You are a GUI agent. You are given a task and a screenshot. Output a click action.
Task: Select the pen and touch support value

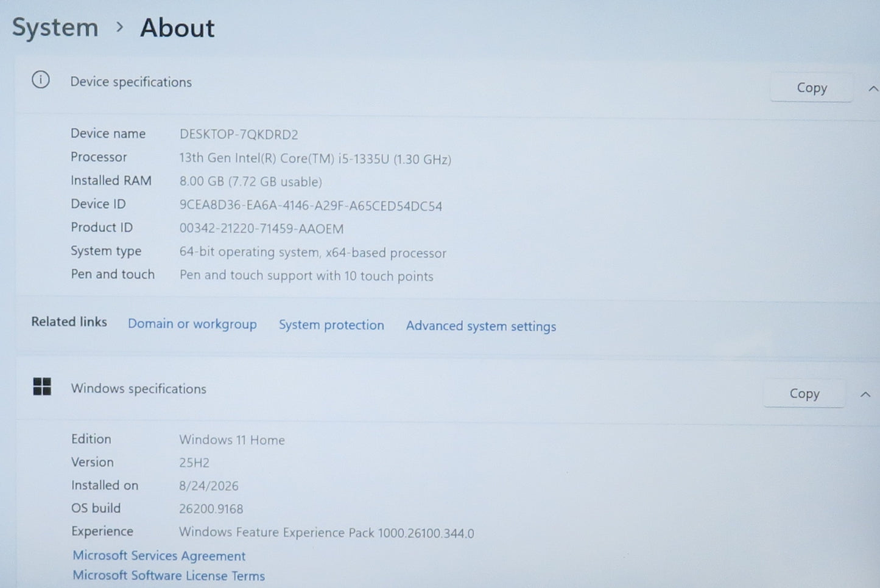306,276
